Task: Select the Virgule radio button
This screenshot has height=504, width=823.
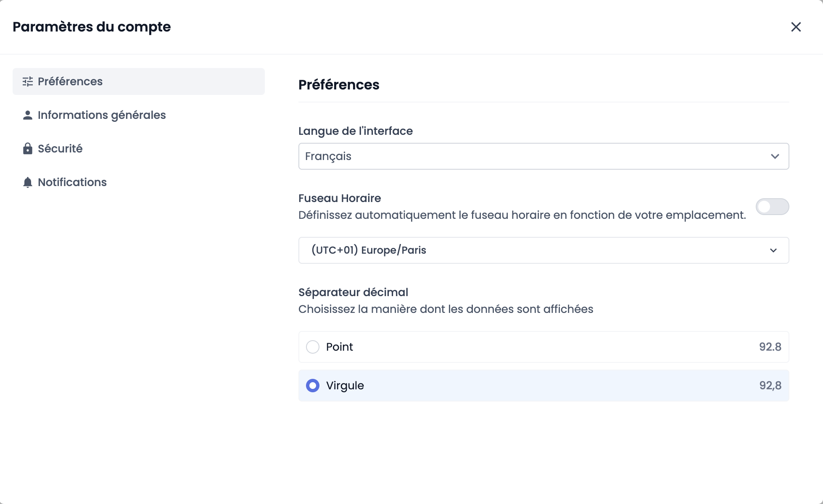Action: pos(313,386)
